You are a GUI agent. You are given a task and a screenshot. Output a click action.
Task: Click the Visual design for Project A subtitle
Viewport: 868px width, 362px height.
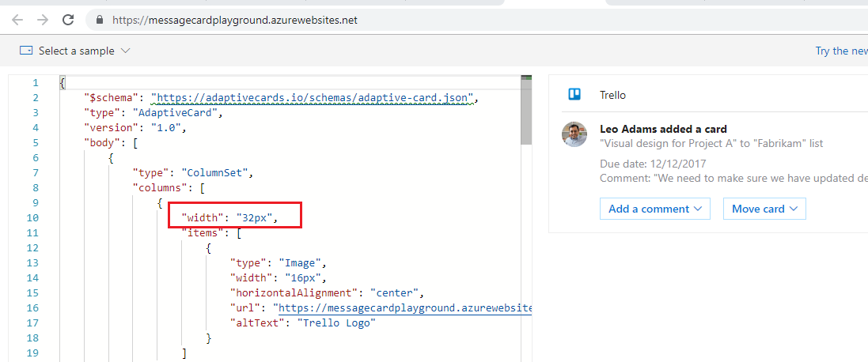pyautogui.click(x=711, y=143)
